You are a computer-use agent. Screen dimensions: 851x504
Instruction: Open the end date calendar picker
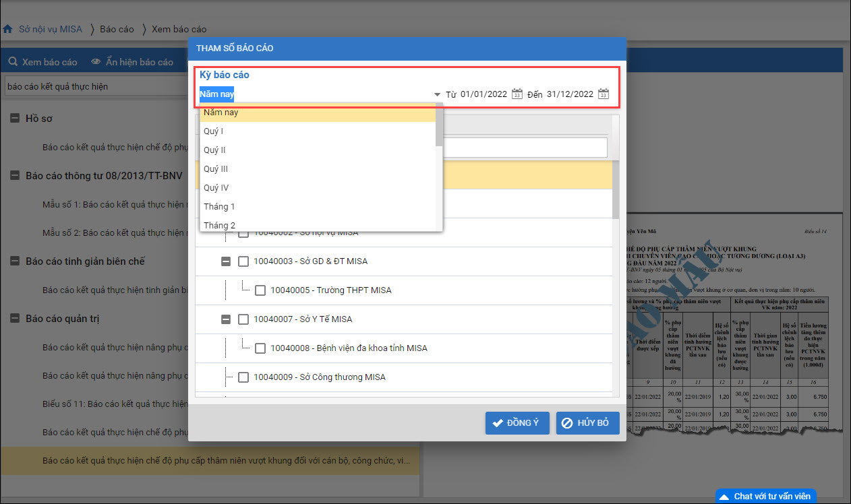tap(604, 94)
